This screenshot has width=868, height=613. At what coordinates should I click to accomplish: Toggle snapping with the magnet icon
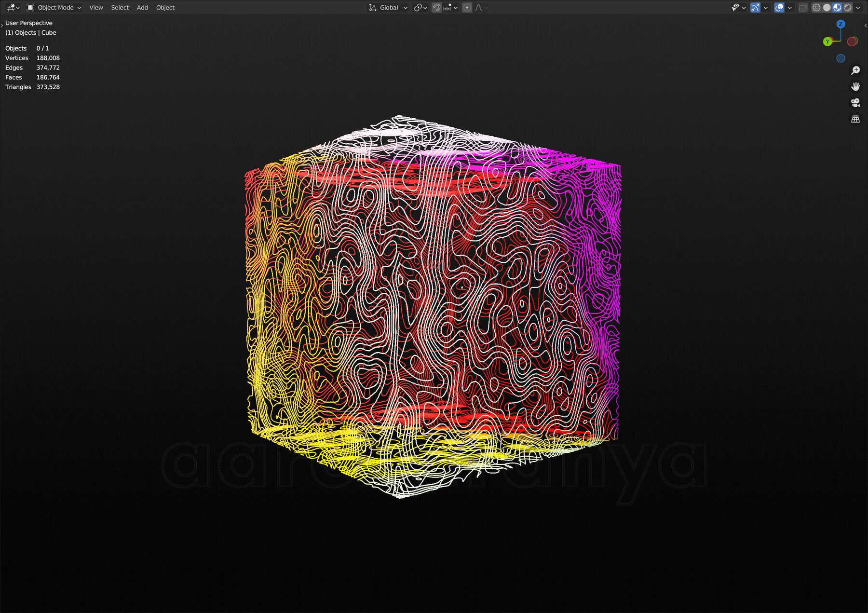(x=436, y=7)
